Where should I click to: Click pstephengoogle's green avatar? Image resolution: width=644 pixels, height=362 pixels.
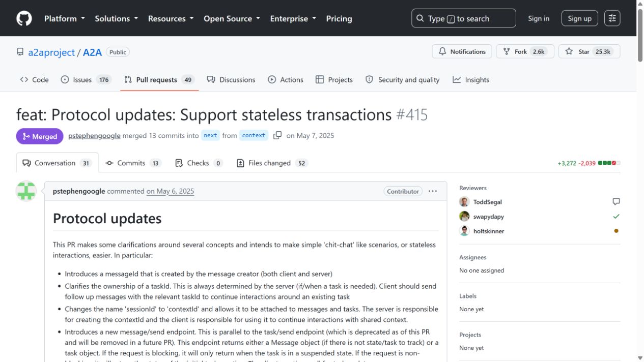pyautogui.click(x=26, y=191)
